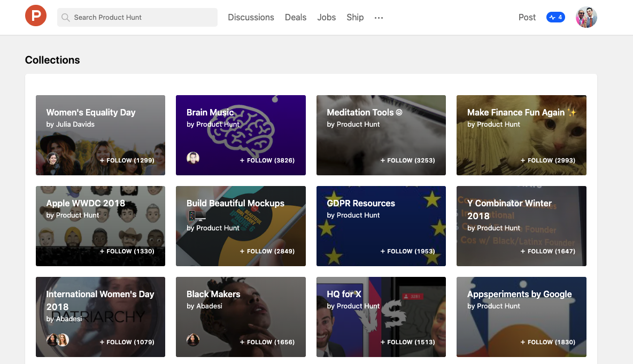
Task: Click "by Product Hunt" under Appsperiments by Google
Action: [x=493, y=306]
